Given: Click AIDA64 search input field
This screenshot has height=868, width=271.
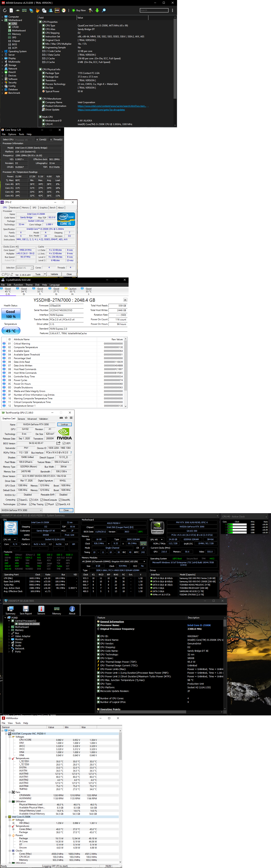Looking at the screenshot, I should [x=154, y=10].
